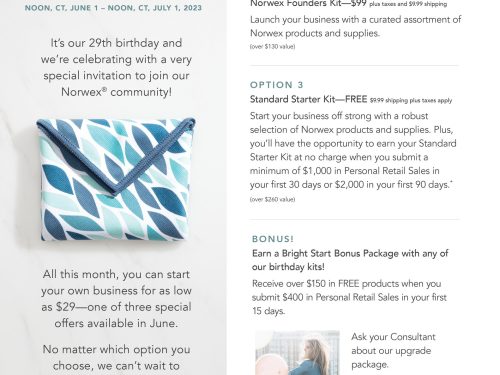
Task: Click the "(over $130 value)" note
Action: tap(272, 46)
